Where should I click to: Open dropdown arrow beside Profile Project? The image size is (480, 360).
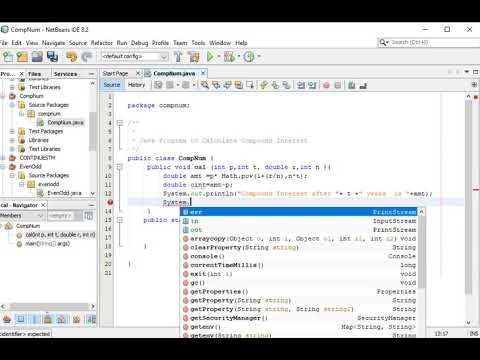click(259, 56)
